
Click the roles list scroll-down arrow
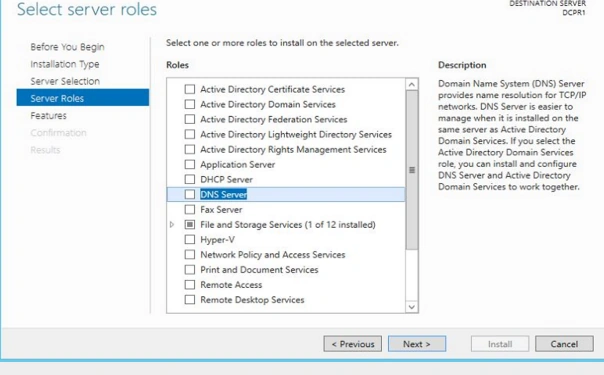pos(412,307)
